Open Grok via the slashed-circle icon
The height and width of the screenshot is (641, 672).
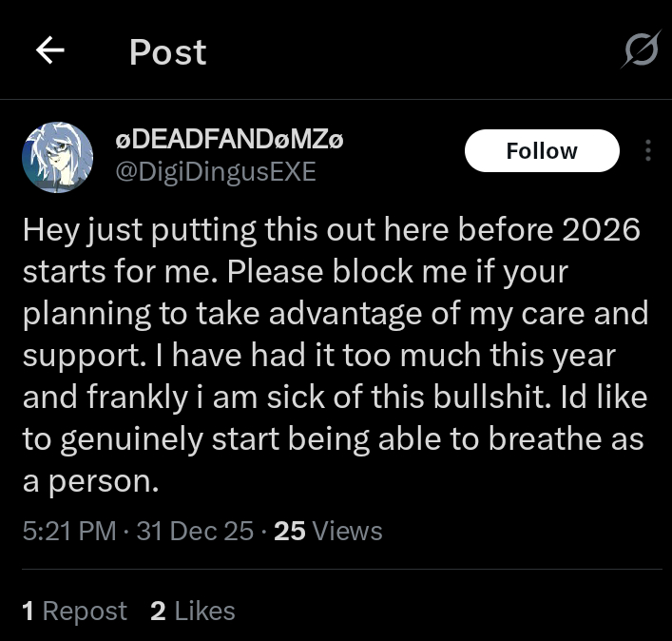pos(640,50)
